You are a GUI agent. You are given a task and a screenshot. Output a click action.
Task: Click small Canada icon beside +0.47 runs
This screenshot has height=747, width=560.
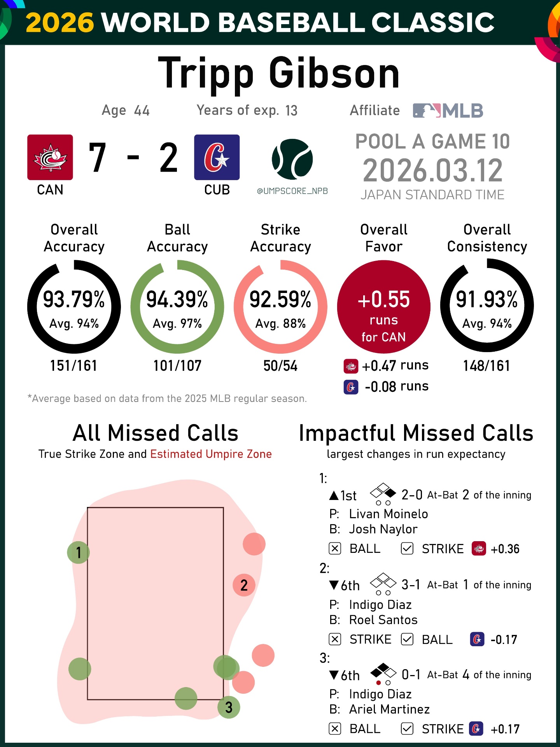pos(351,366)
